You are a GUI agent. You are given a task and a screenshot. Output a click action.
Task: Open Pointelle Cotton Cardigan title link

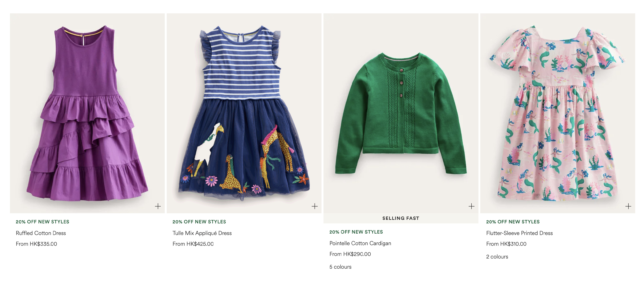pyautogui.click(x=360, y=243)
